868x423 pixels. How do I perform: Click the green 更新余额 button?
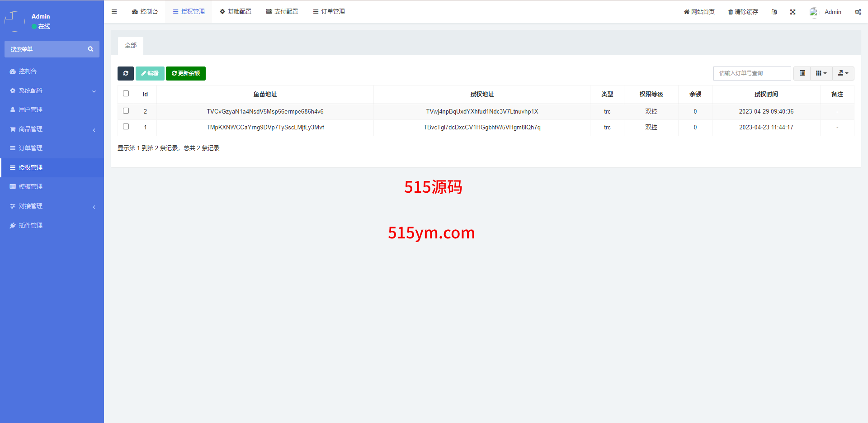click(x=186, y=73)
